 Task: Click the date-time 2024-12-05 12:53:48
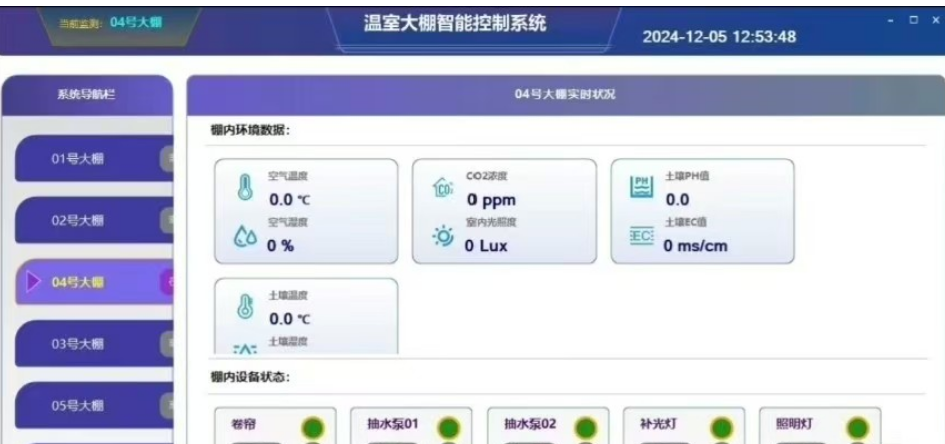(x=719, y=37)
